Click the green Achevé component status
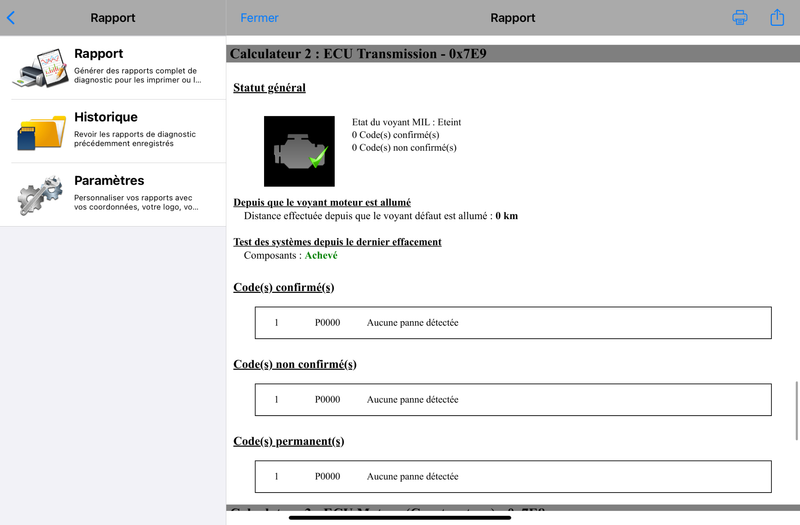The height and width of the screenshot is (525, 800). [x=321, y=255]
